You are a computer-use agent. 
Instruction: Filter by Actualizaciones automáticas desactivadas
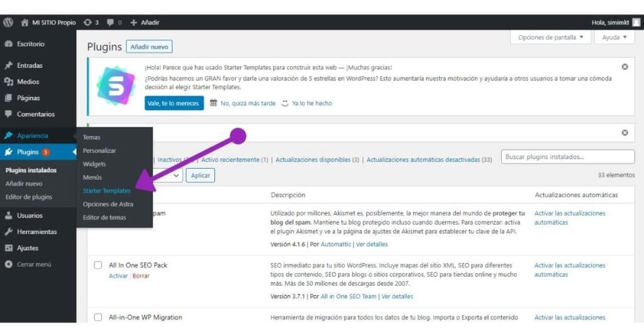pos(429,160)
